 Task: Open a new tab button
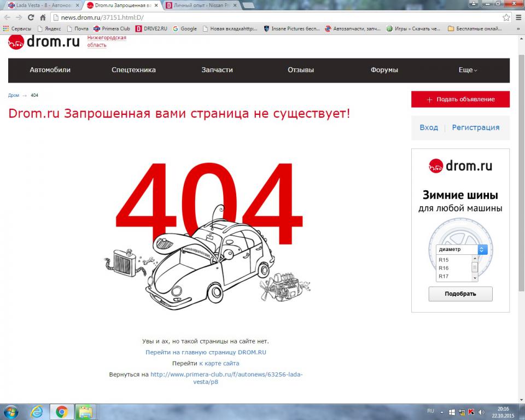tap(247, 5)
